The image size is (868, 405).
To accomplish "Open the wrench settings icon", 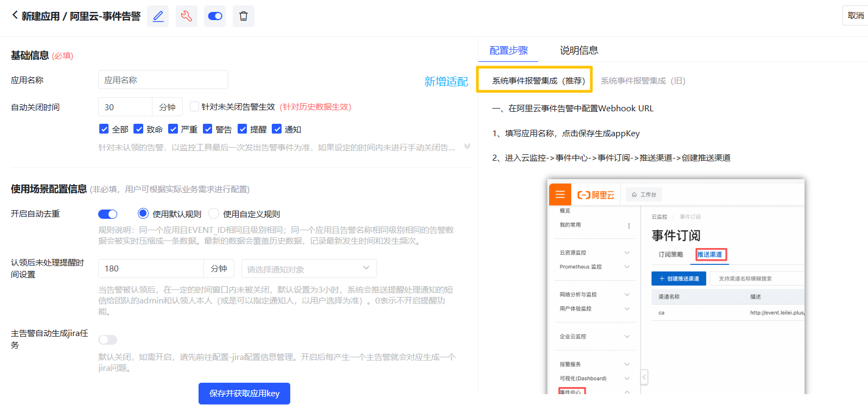I will tap(187, 16).
